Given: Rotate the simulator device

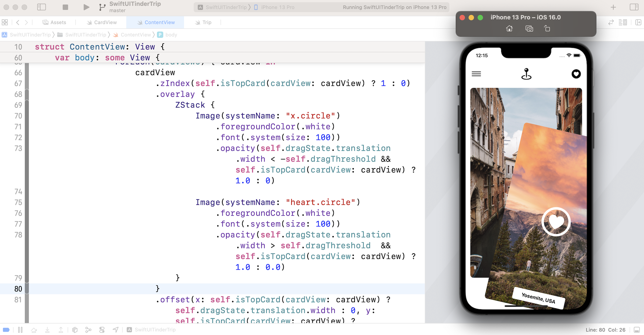Looking at the screenshot, I should [x=547, y=29].
